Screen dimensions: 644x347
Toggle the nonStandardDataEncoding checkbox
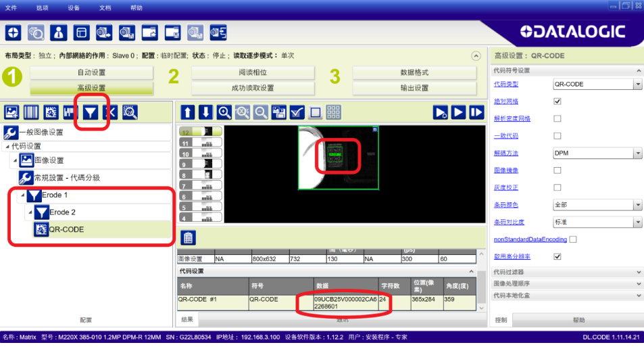coord(573,239)
